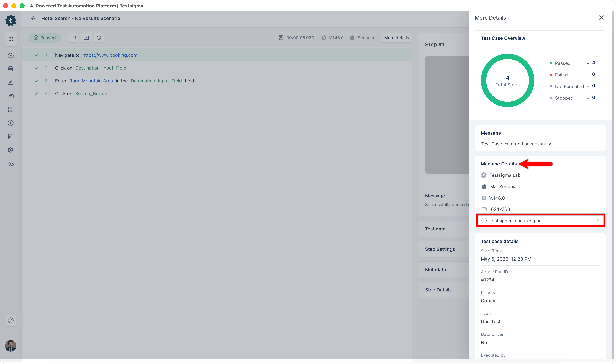Click the Unit Test type value

[x=491, y=322]
